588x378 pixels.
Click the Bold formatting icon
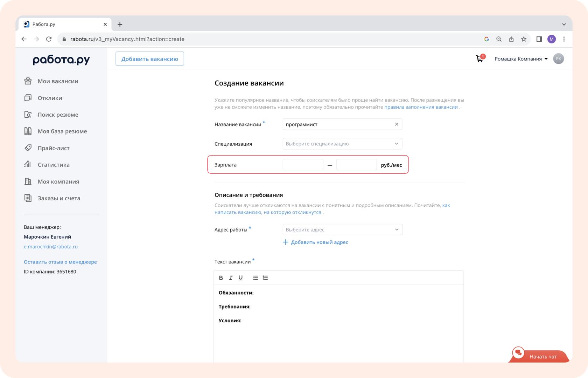click(221, 278)
